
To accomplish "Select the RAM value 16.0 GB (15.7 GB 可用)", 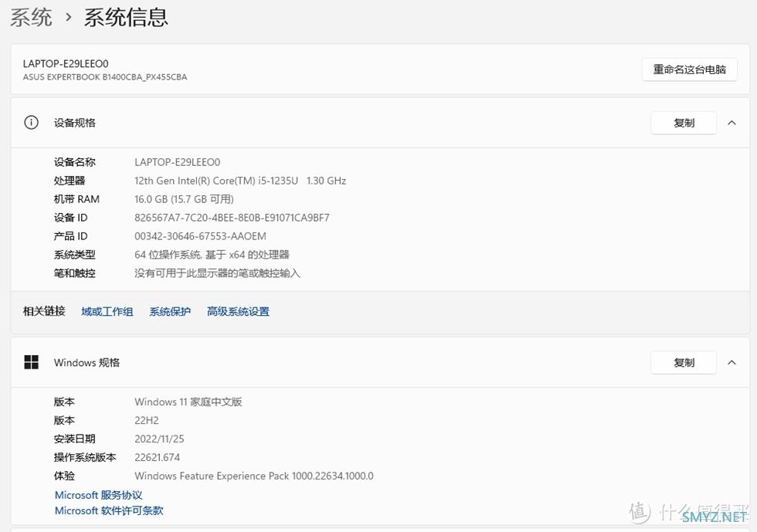I will (x=184, y=199).
